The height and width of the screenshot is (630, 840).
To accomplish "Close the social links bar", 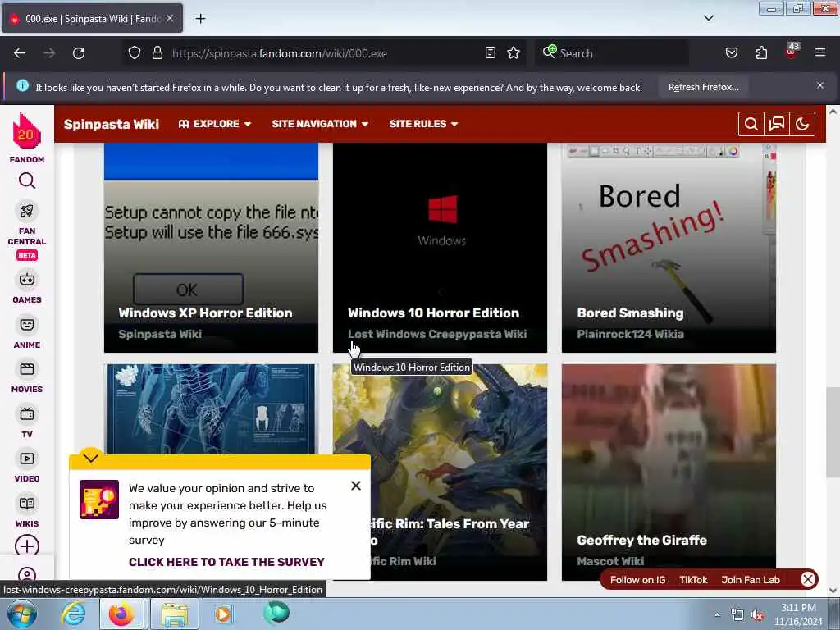I will pos(807,579).
